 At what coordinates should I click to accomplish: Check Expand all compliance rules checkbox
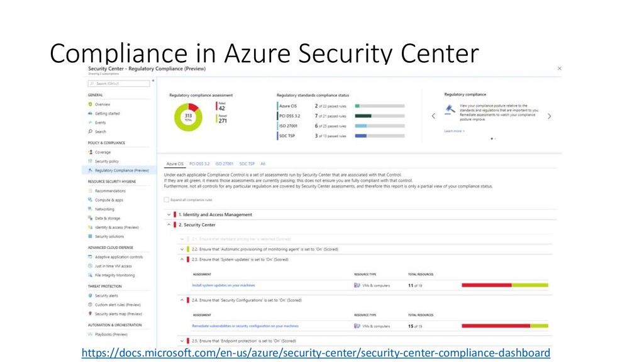[166, 199]
